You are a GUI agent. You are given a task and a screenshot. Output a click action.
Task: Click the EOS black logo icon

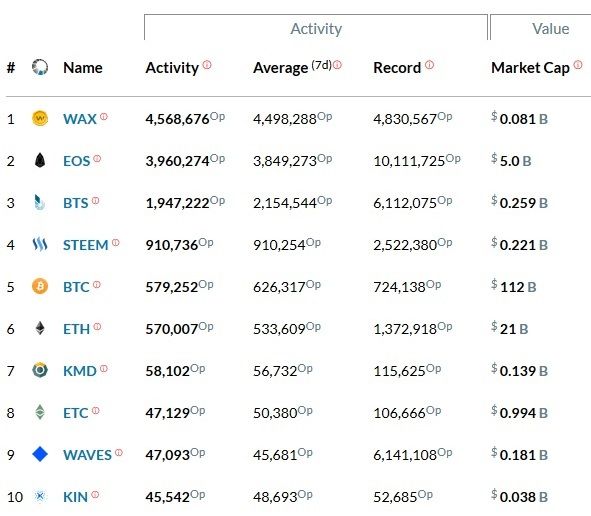pyautogui.click(x=40, y=160)
